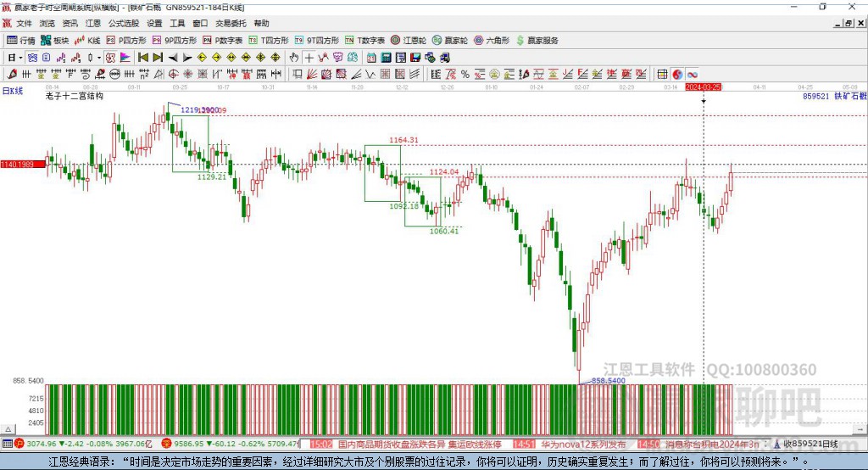
Task: Jump to last bar with the skip-to-end icon
Action: click(158, 57)
